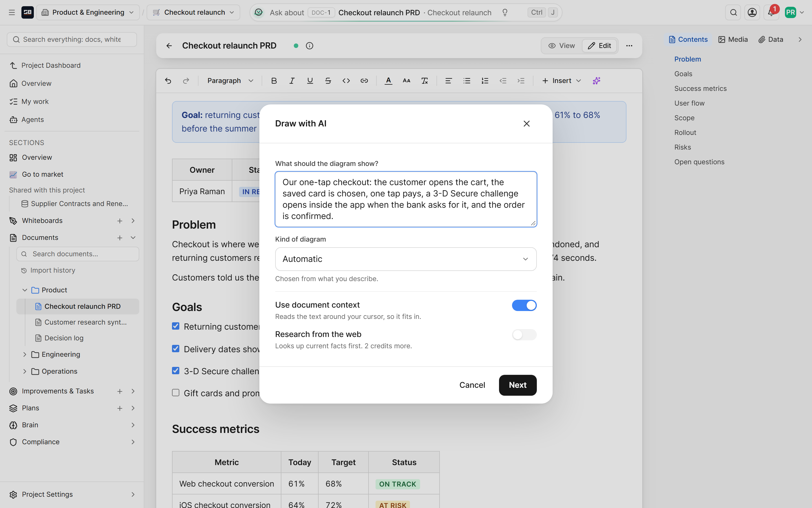Toggle bold formatting
Image resolution: width=812 pixels, height=508 pixels.
click(x=274, y=81)
